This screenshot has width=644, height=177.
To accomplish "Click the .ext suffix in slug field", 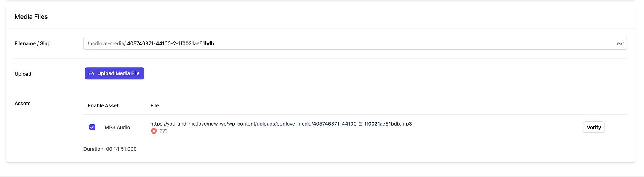I will pyautogui.click(x=620, y=43).
